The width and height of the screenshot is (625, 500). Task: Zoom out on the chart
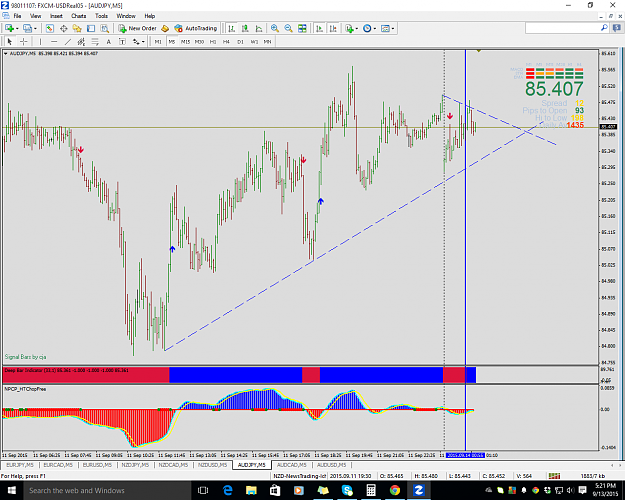coord(289,28)
